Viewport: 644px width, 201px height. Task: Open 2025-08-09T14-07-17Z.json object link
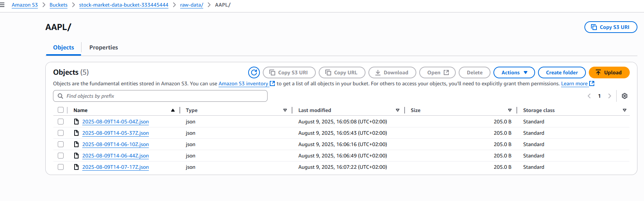115,167
